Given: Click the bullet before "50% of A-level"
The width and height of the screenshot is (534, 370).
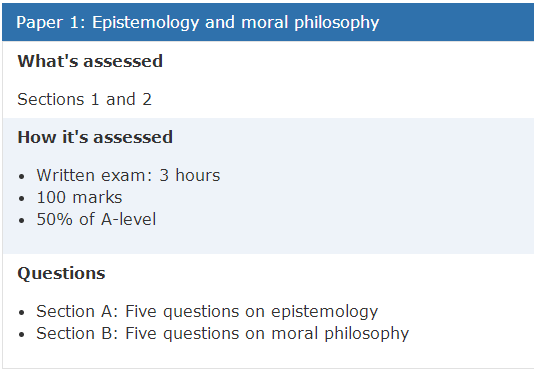Looking at the screenshot, I should 22,220.
